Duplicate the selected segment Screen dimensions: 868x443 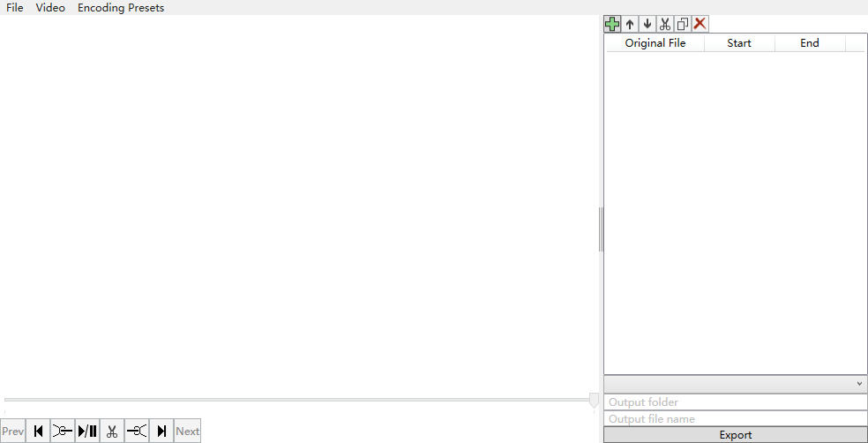click(683, 24)
